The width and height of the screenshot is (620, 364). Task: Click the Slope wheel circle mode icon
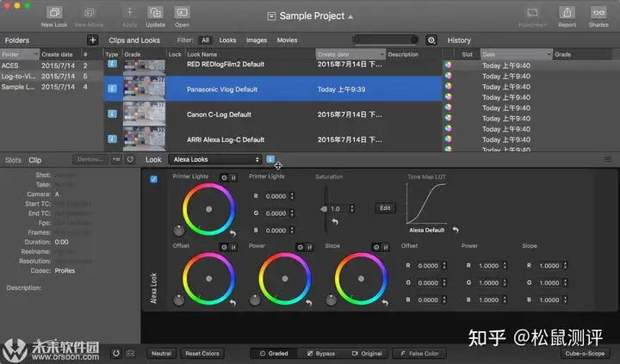click(376, 247)
